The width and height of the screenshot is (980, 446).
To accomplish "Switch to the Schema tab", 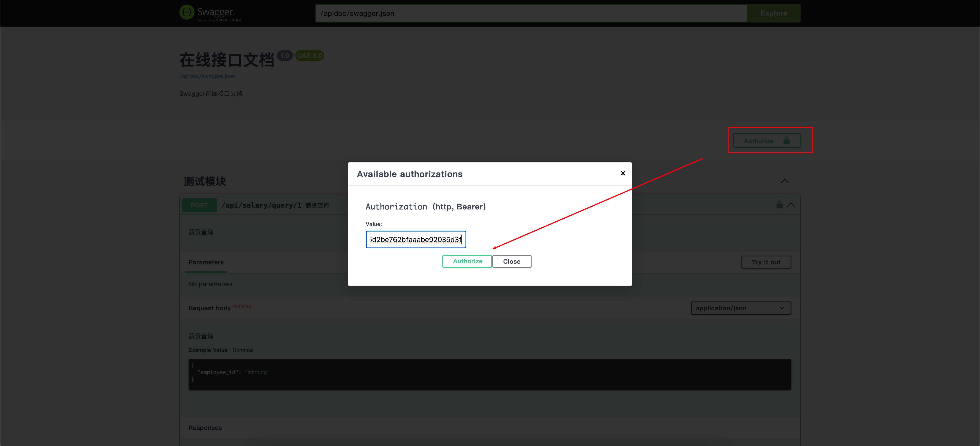I will (x=242, y=350).
